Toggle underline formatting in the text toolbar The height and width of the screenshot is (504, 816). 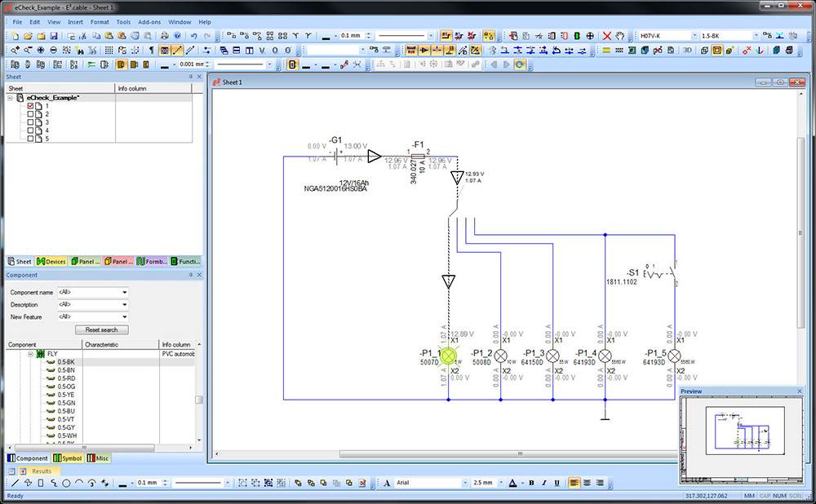point(556,483)
